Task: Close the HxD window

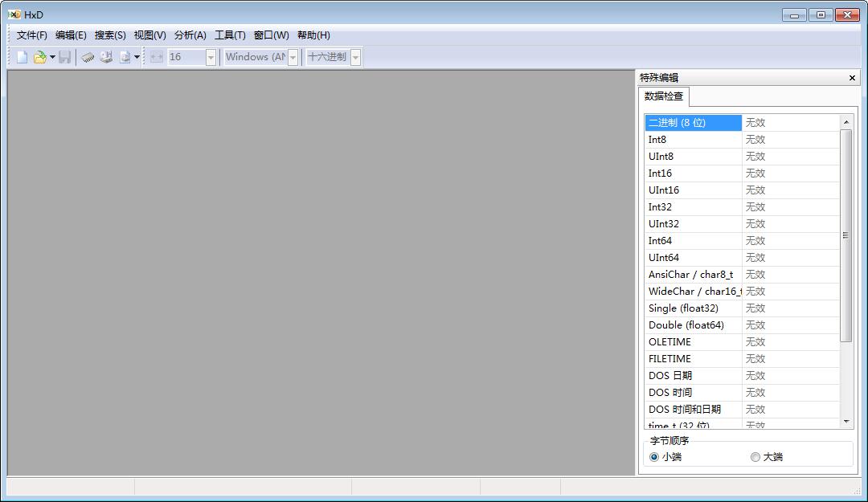Action: [847, 15]
